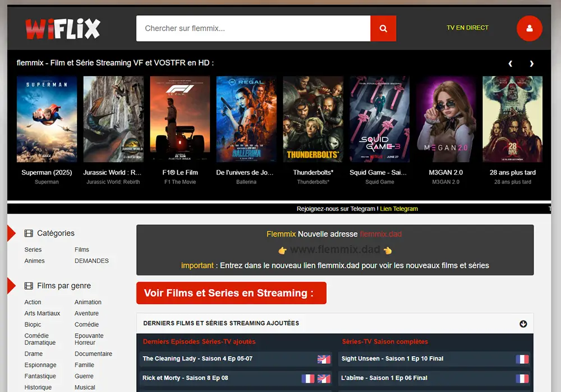Select Action genre
The width and height of the screenshot is (561, 392).
(33, 302)
